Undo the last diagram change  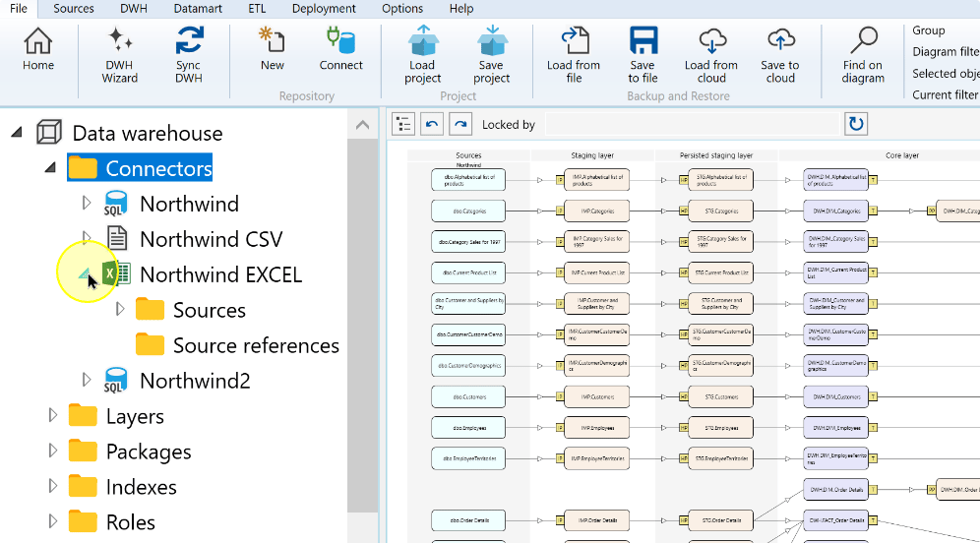[x=432, y=124]
